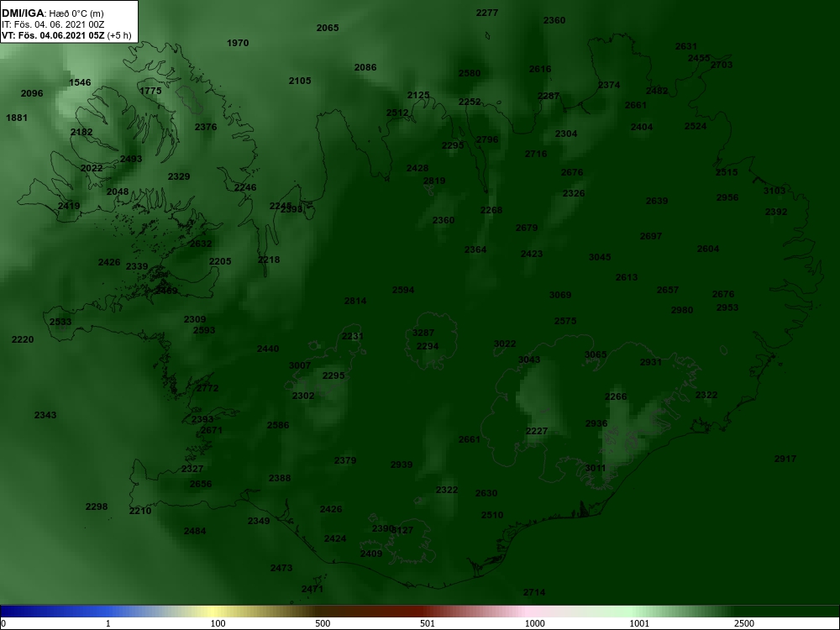The height and width of the screenshot is (630, 840).
Task: Click the map value 2298
Action: click(97, 507)
